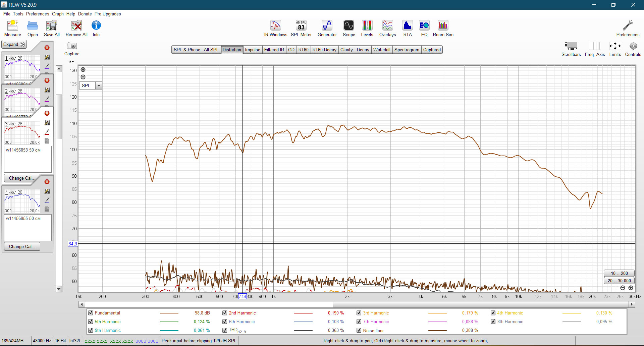Open the IR Windows tool

[276, 25]
